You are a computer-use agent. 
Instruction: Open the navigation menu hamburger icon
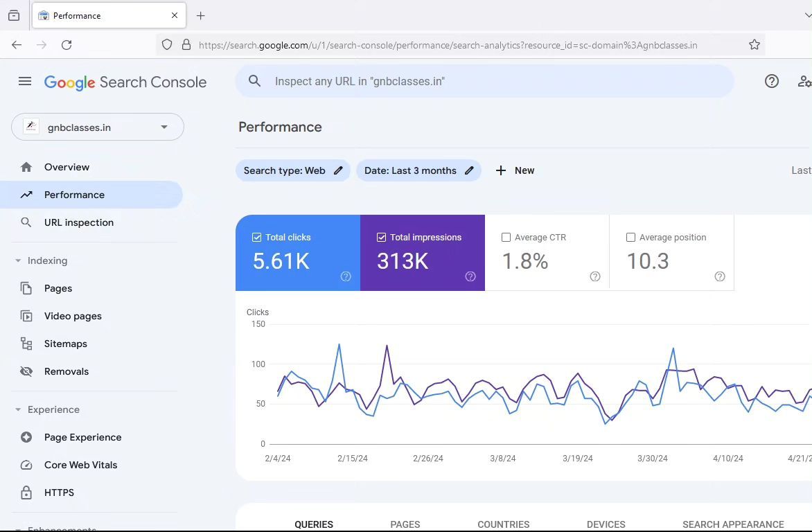[x=25, y=81]
